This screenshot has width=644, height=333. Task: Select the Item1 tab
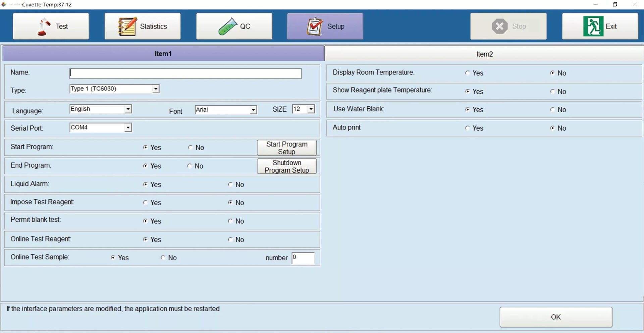[163, 54]
